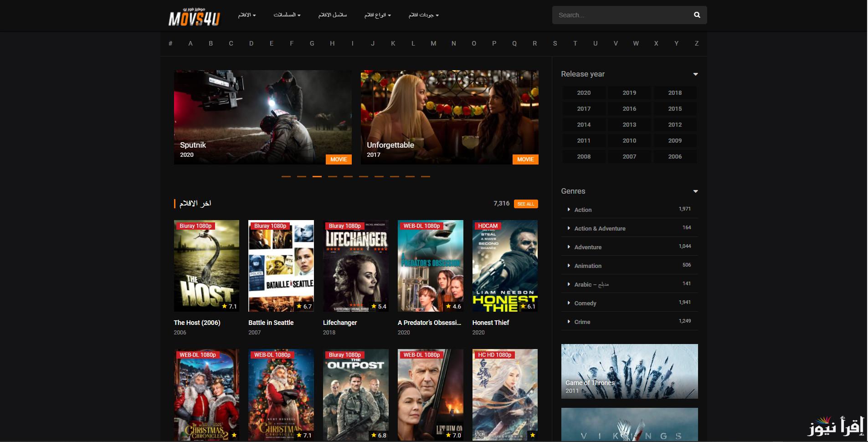868x442 pixels.
Task: Open The Host movie poster
Action: pos(206,266)
